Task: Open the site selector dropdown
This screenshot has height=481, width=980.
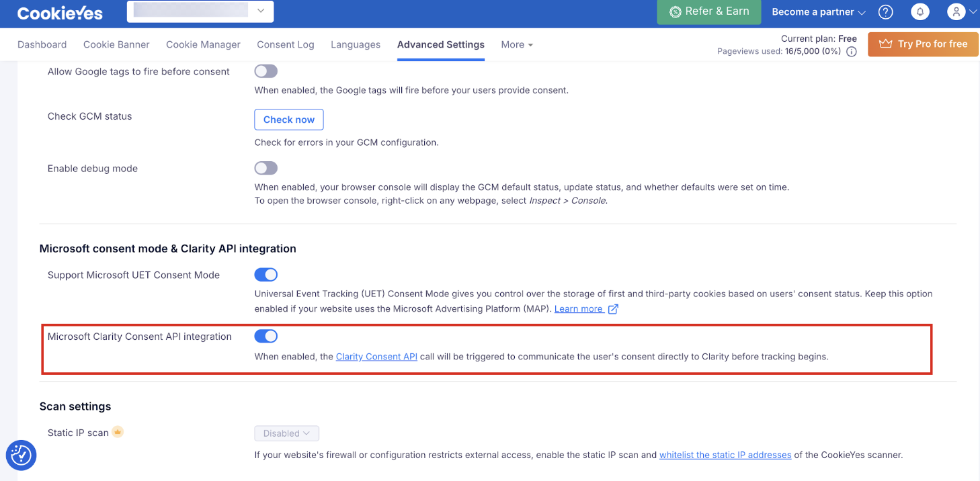Action: pyautogui.click(x=200, y=11)
